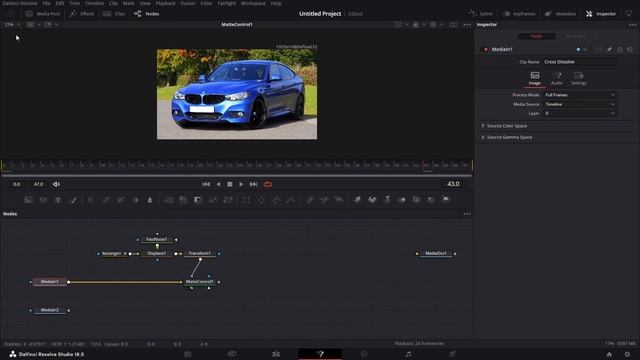Viewport: 640px width, 360px height.
Task: Open the Workspace menu
Action: coord(253,3)
